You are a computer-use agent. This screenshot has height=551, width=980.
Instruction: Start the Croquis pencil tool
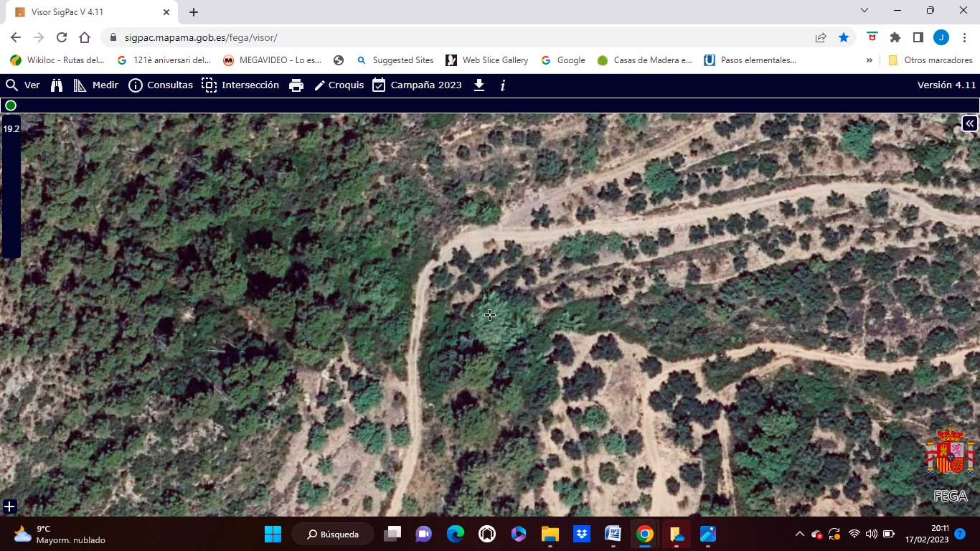coord(339,85)
